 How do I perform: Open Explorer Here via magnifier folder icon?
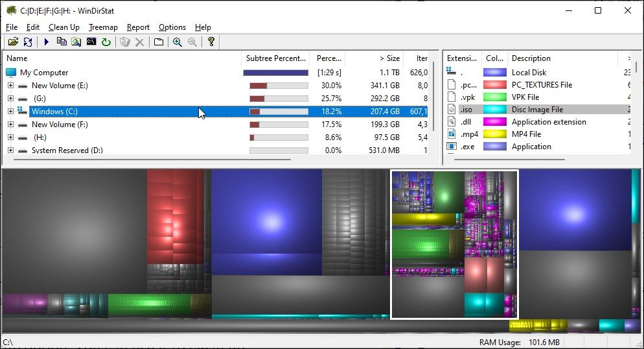pos(76,42)
